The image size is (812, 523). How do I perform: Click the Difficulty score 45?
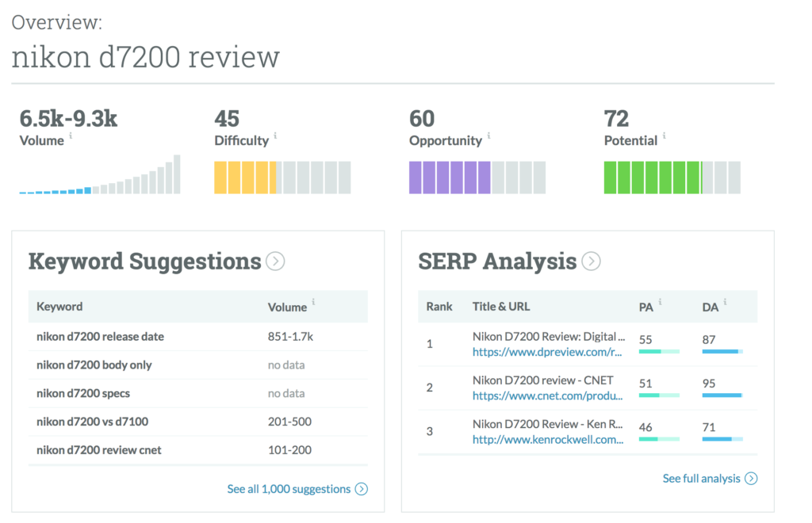coord(227,119)
